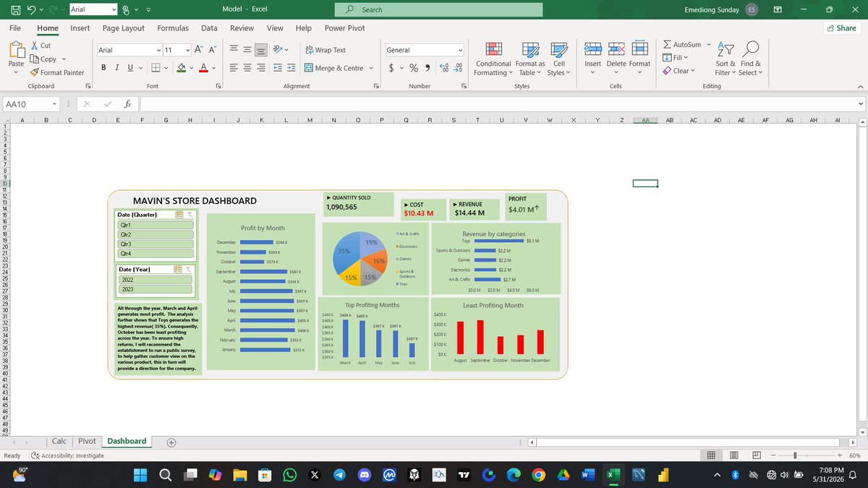Select 2023 in the year slicer
The width and height of the screenshot is (868, 488).
156,289
